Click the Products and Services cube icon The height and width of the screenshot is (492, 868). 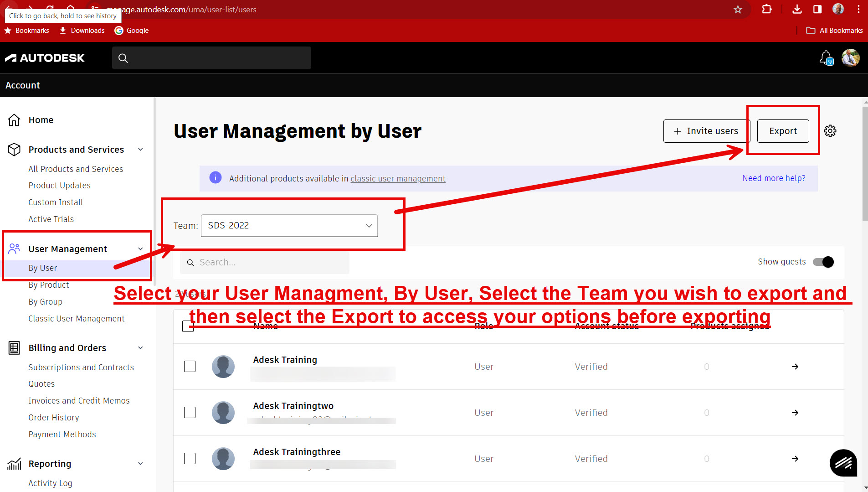14,150
